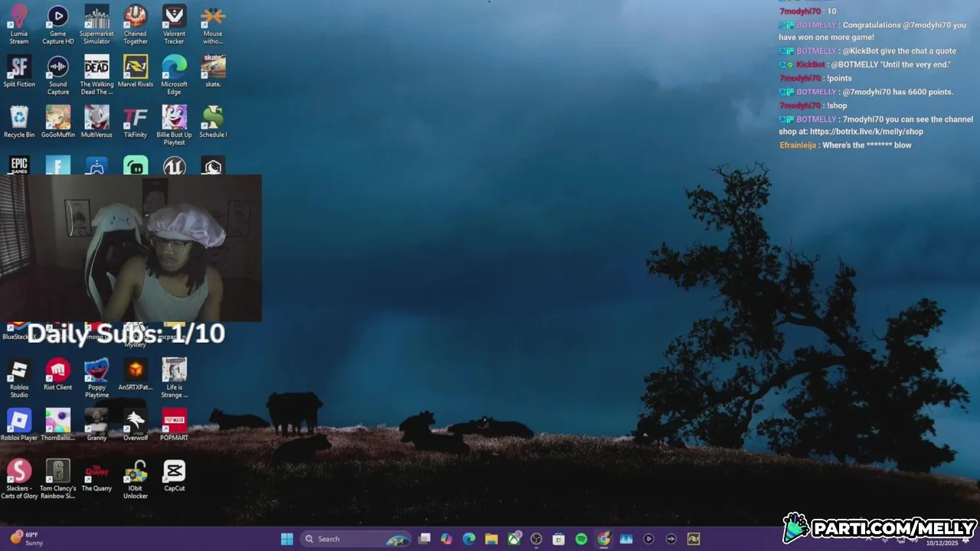Open Task View on the taskbar
The height and width of the screenshot is (551, 980).
pyautogui.click(x=424, y=539)
